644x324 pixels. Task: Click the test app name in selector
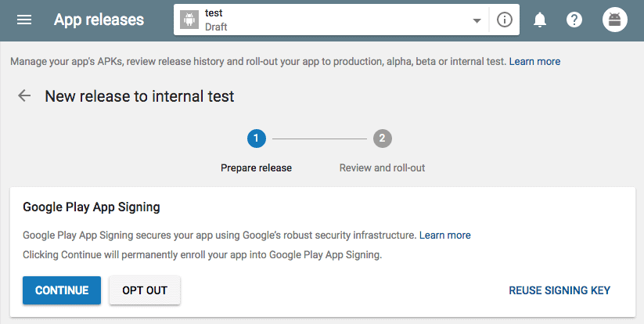(x=214, y=13)
